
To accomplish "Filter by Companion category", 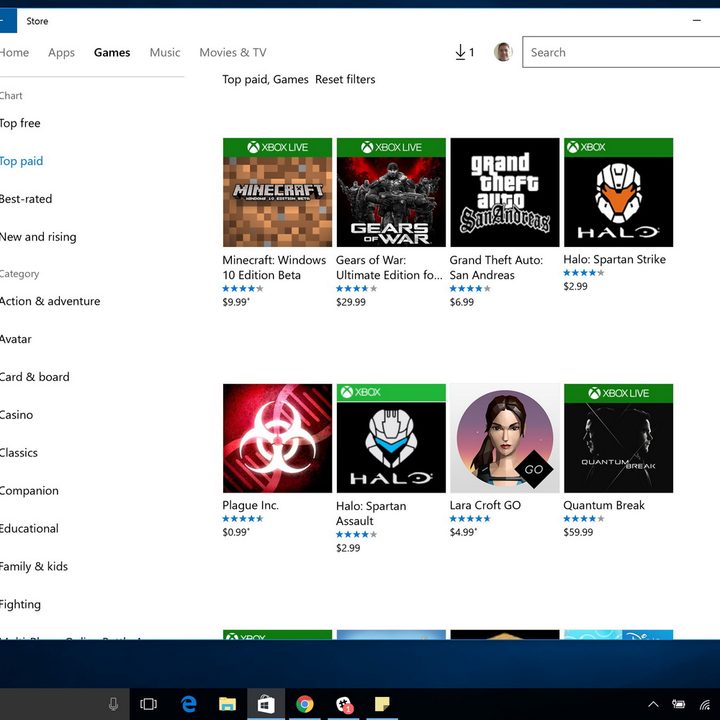I will (29, 491).
